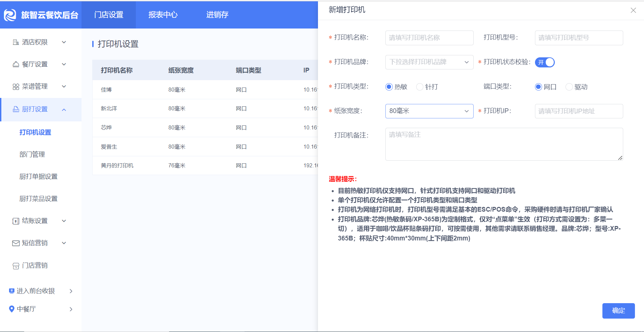Click the 进入前台收银 cashier icon

coord(12,291)
